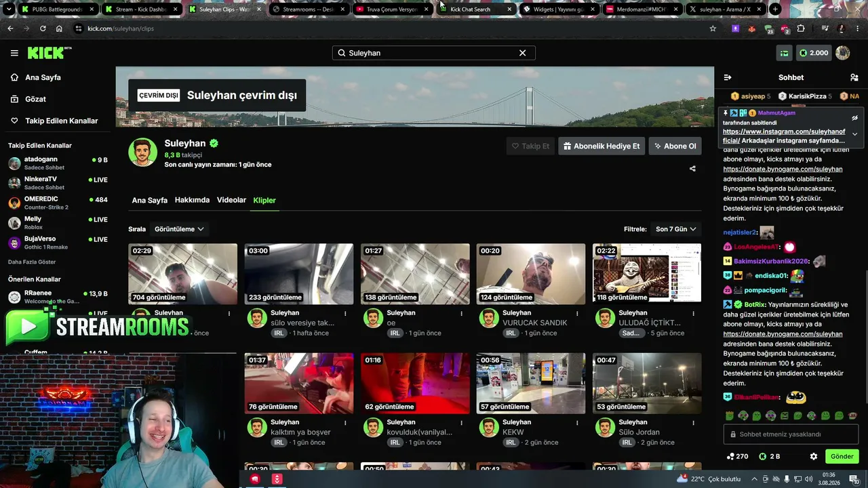Viewport: 868px width, 488px height.
Task: Clear the Suleyhan search query
Action: [522, 53]
